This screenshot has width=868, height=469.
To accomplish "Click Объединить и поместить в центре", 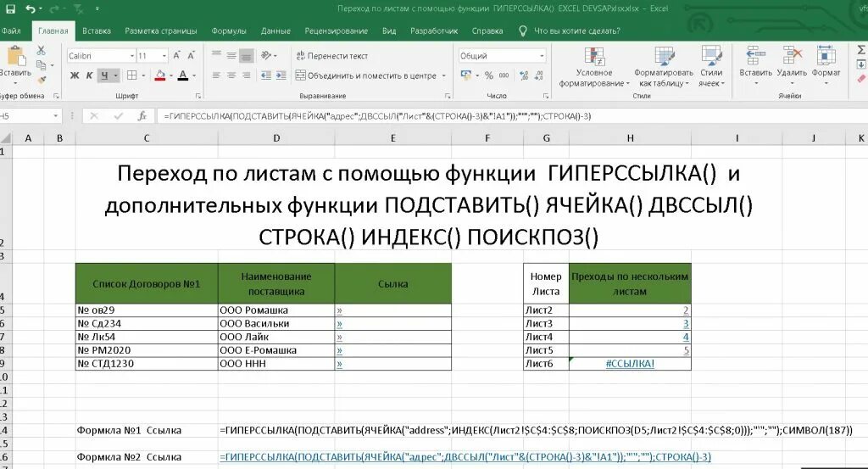I will pos(366,75).
